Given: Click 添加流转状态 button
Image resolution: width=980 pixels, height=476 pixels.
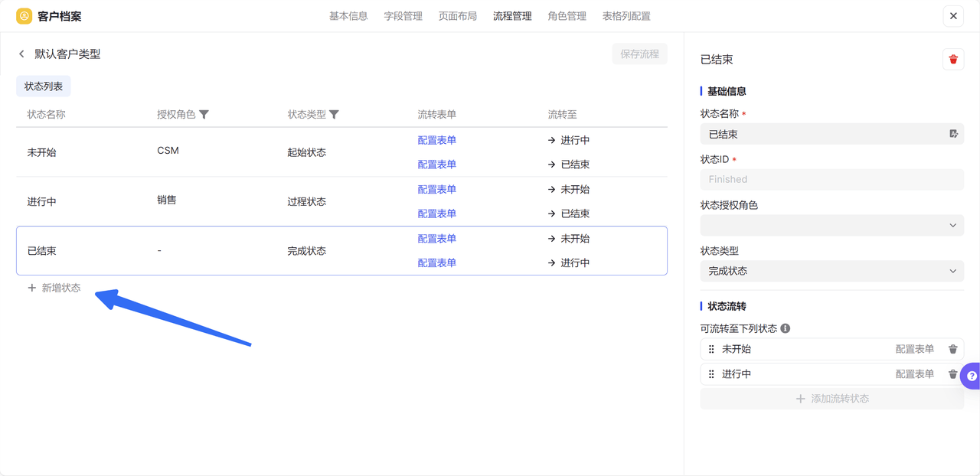Looking at the screenshot, I should pyautogui.click(x=831, y=399).
